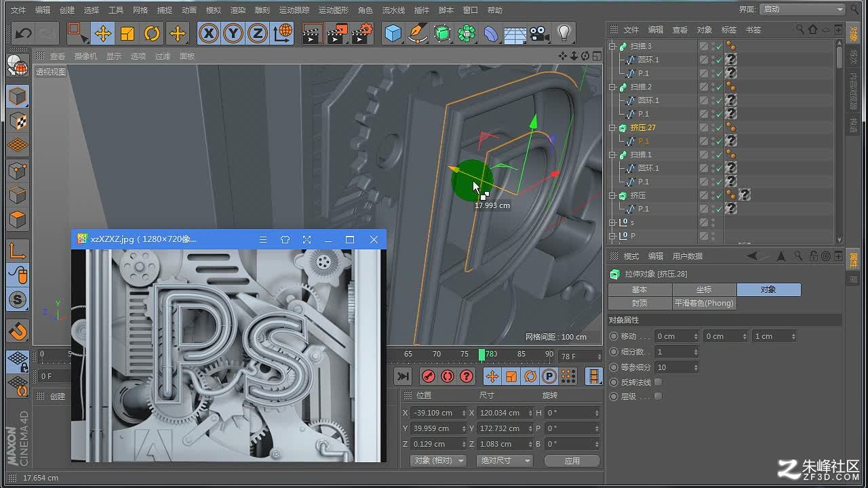Toggle the autokeying button
The width and height of the screenshot is (868, 488).
point(448,376)
